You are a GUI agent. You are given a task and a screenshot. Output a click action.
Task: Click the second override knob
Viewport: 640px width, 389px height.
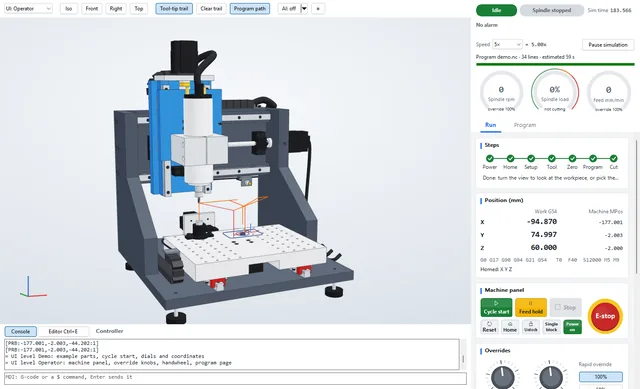(x=551, y=377)
